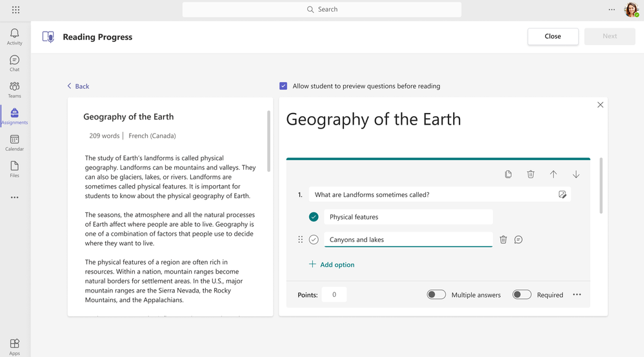Open Files in the sidebar
This screenshot has width=644, height=357.
pyautogui.click(x=14, y=169)
